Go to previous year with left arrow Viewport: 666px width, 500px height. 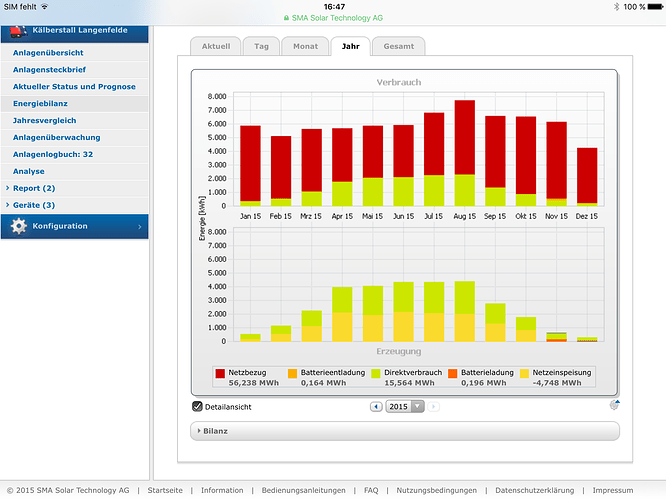pyautogui.click(x=376, y=407)
